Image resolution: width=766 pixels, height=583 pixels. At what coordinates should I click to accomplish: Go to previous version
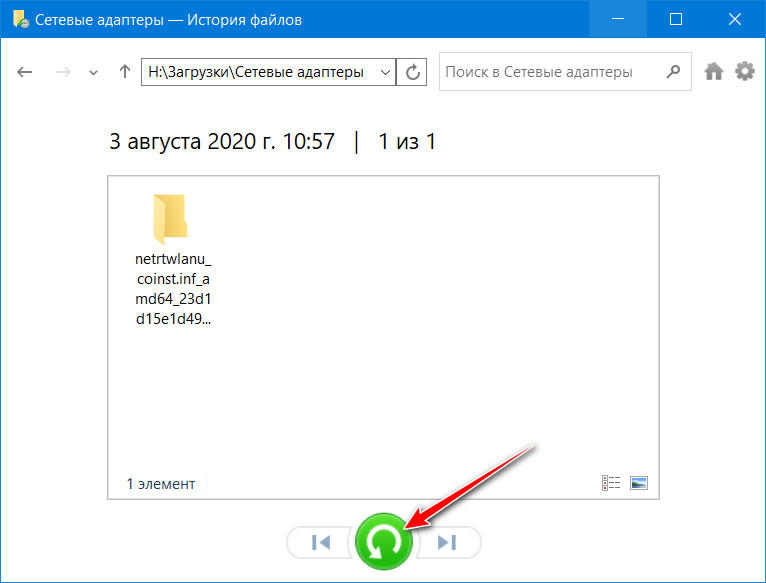tap(320, 542)
